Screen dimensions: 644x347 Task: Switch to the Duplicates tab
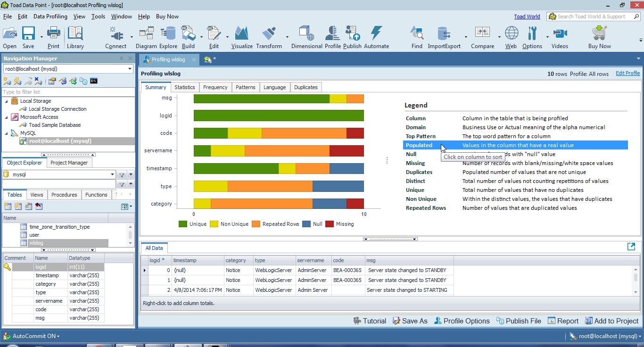pos(305,87)
